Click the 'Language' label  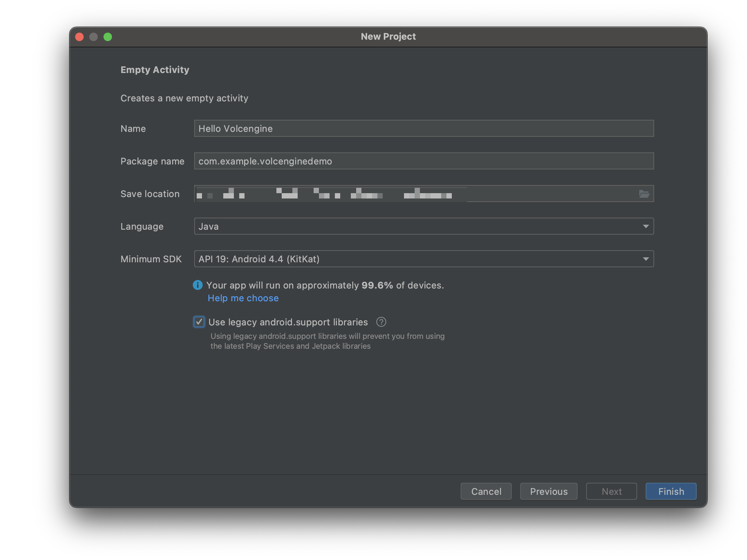click(142, 226)
